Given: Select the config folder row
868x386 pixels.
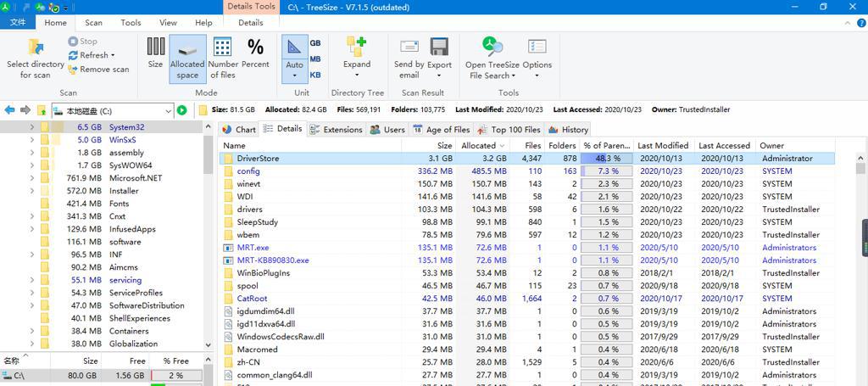Looking at the screenshot, I should click(x=526, y=171).
